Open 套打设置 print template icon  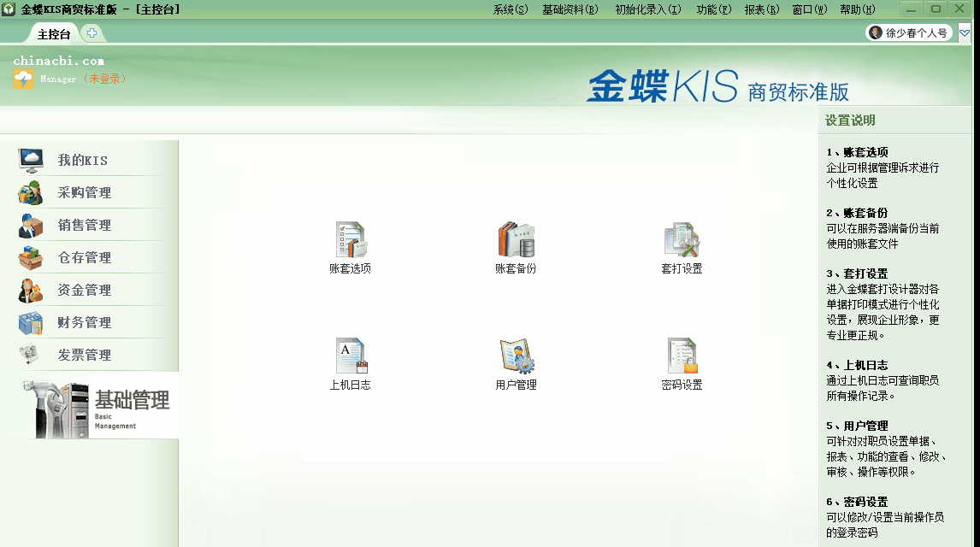click(682, 239)
